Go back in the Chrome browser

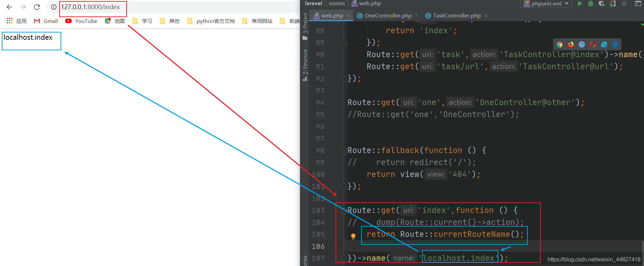pos(9,7)
